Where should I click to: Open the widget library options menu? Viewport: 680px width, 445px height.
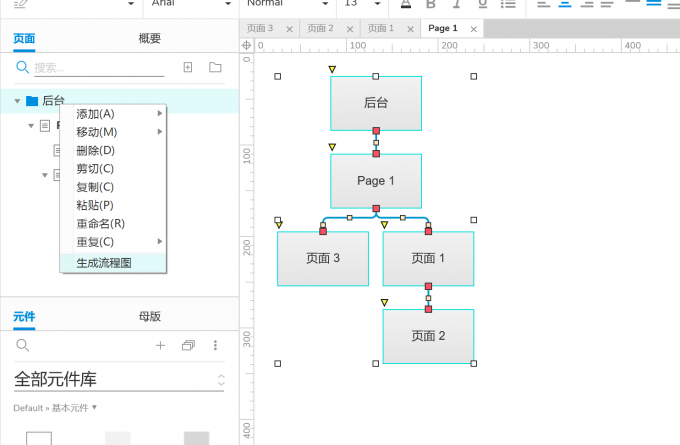coord(215,345)
